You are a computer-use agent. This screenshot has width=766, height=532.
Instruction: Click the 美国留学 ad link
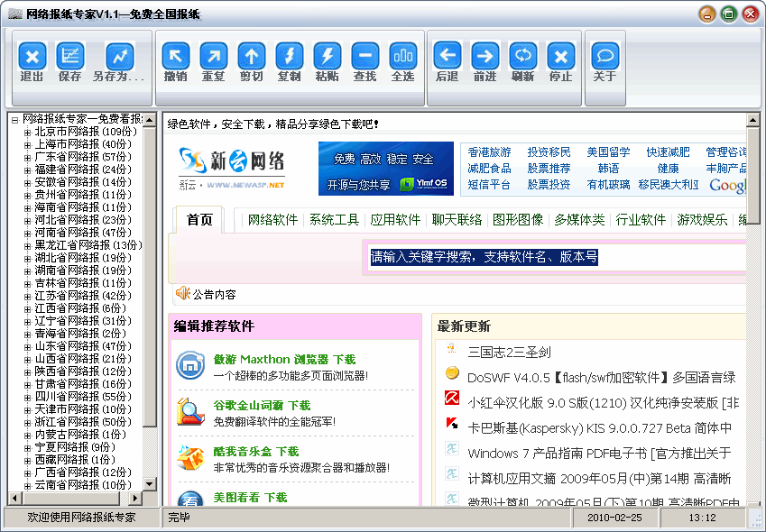[608, 152]
